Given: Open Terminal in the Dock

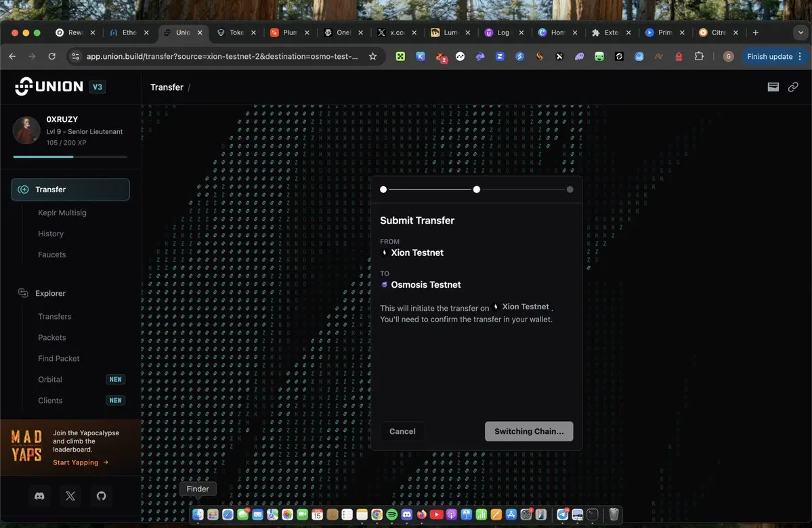Looking at the screenshot, I should 593,514.
